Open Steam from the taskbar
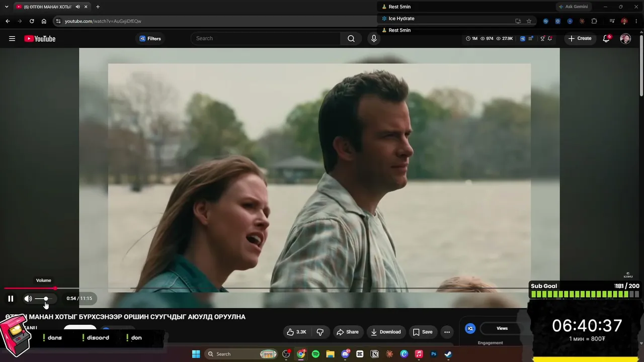Viewport: 644px width, 362px height. [448, 354]
